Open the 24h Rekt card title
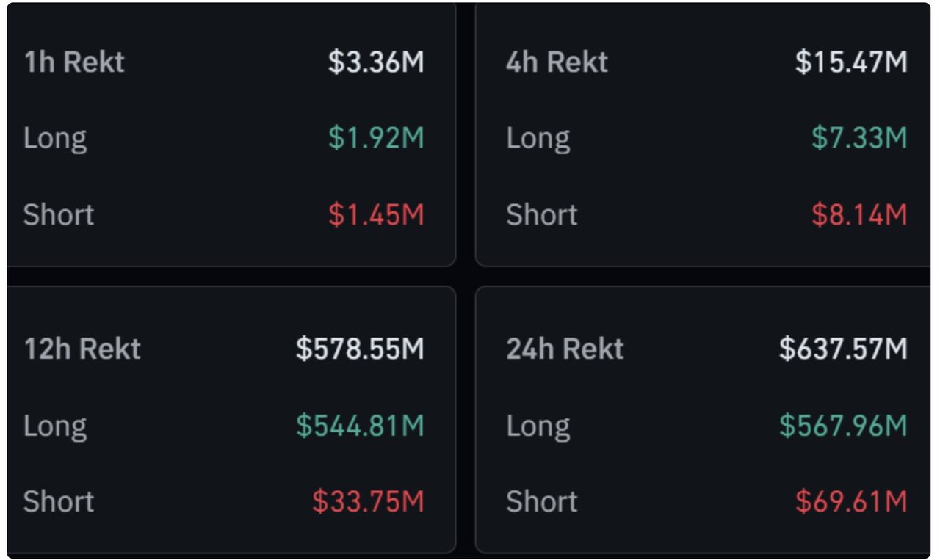This screenshot has height=560, width=940. tap(565, 349)
